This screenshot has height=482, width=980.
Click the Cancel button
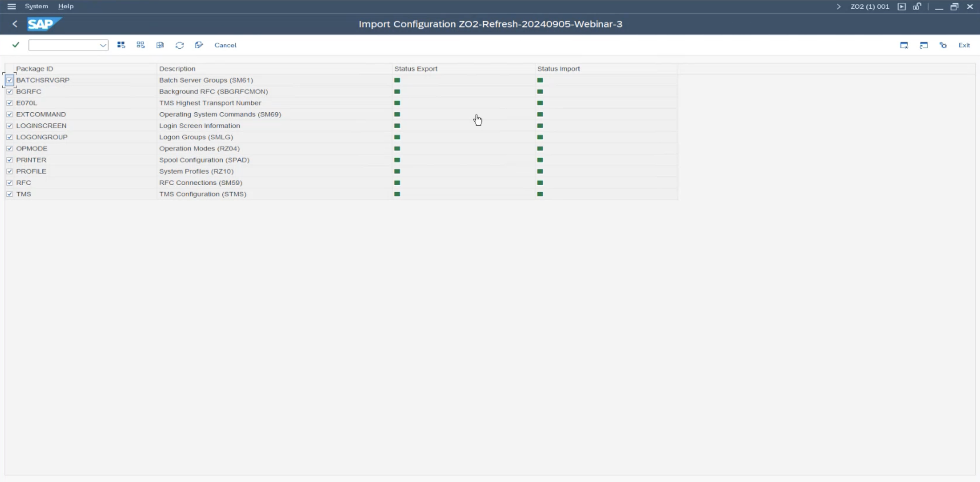click(225, 45)
